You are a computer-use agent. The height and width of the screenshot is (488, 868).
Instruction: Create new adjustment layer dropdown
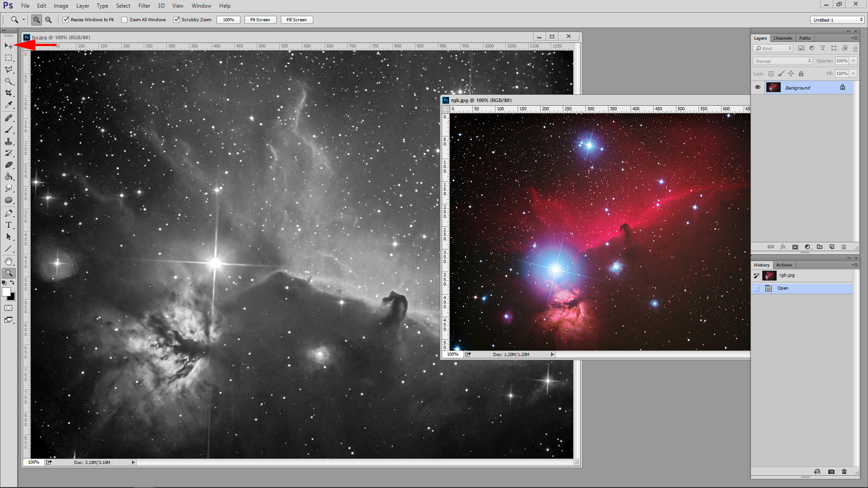click(808, 247)
